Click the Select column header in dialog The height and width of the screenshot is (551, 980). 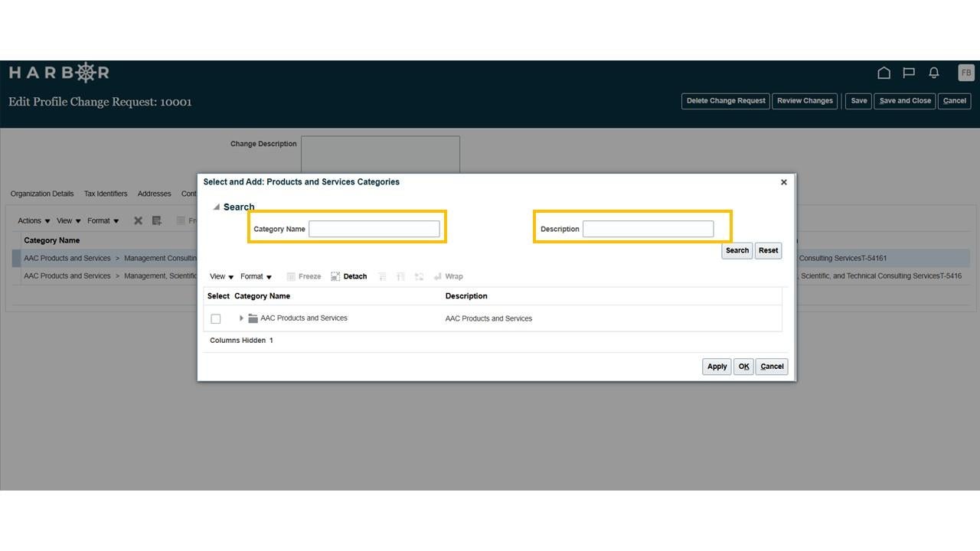[218, 296]
